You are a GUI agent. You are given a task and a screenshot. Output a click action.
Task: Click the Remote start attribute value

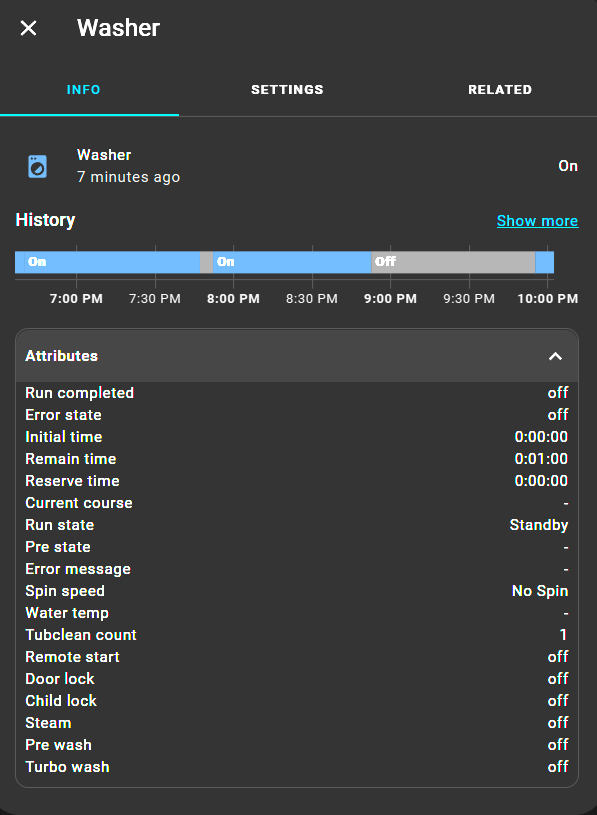(x=558, y=656)
